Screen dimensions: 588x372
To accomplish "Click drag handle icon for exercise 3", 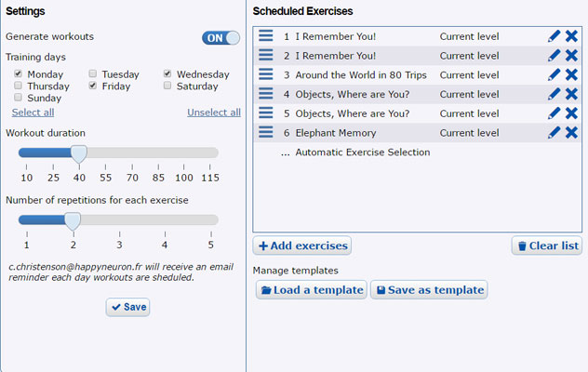I will [266, 74].
